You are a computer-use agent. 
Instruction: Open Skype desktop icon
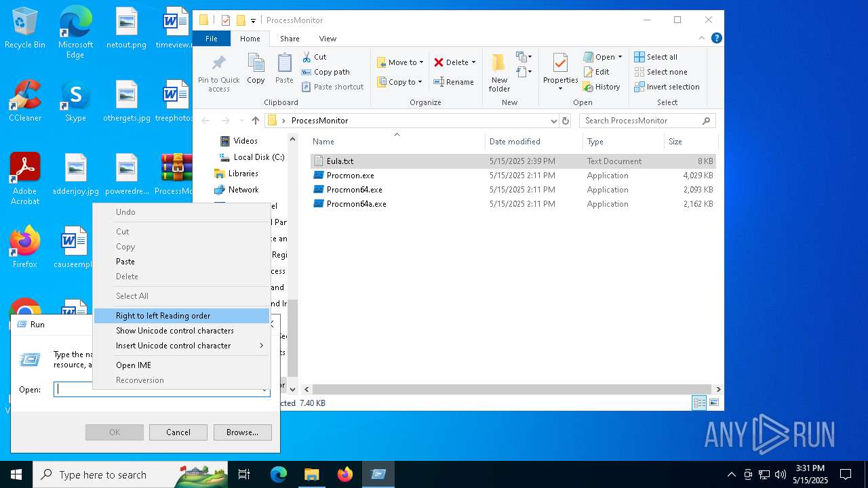click(x=75, y=100)
